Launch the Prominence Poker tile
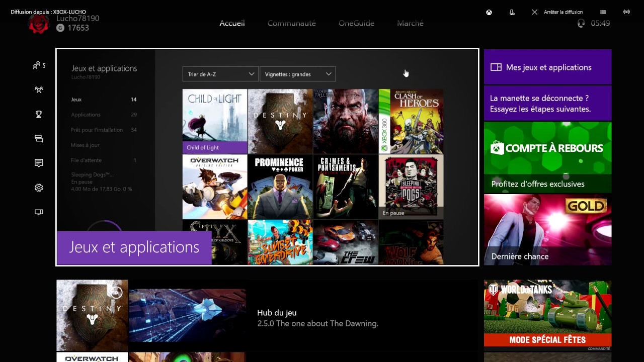This screenshot has height=362, width=644. coord(280,187)
